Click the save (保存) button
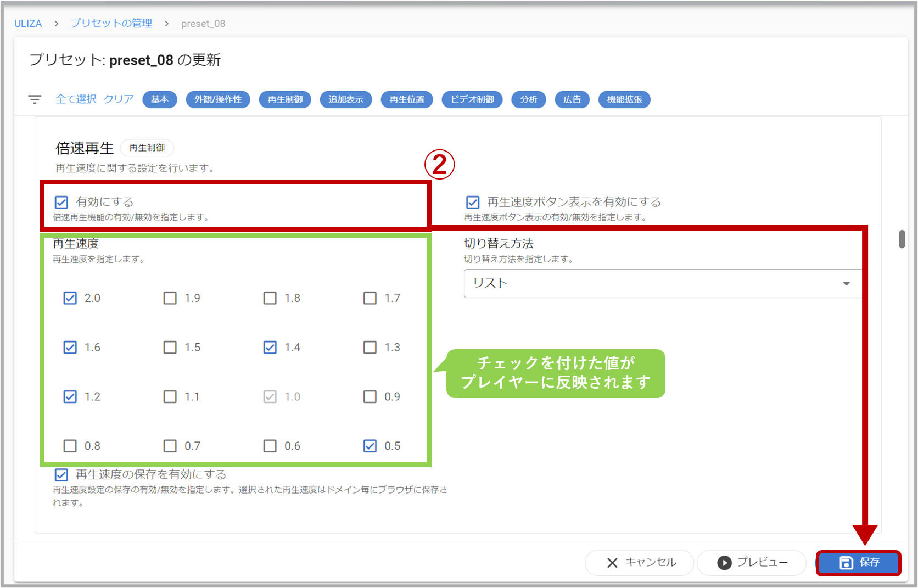Image resolution: width=918 pixels, height=588 pixels. click(x=859, y=563)
